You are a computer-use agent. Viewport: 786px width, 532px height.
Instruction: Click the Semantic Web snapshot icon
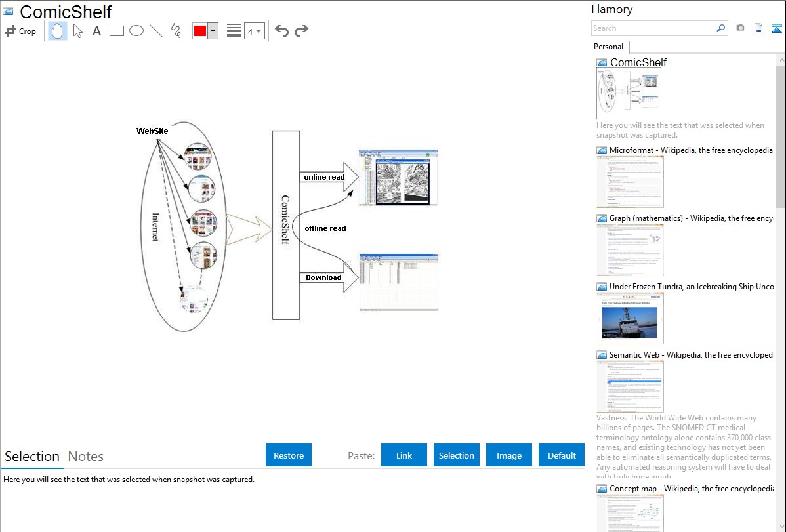(x=602, y=355)
